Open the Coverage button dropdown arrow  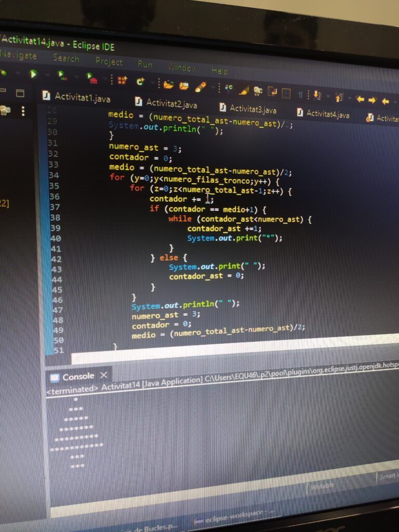(x=77, y=77)
